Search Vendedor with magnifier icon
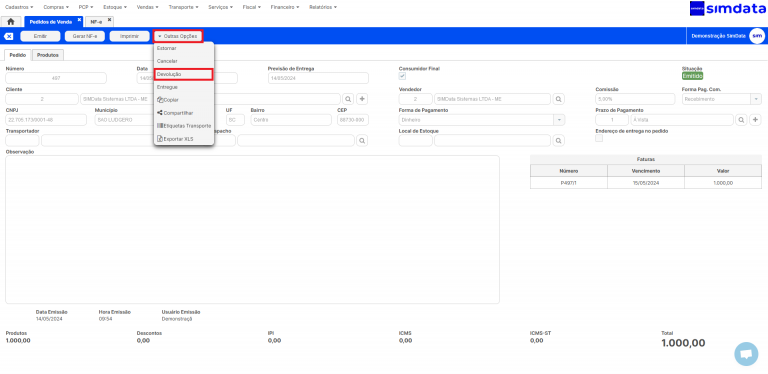The height and width of the screenshot is (374, 768). (x=558, y=99)
